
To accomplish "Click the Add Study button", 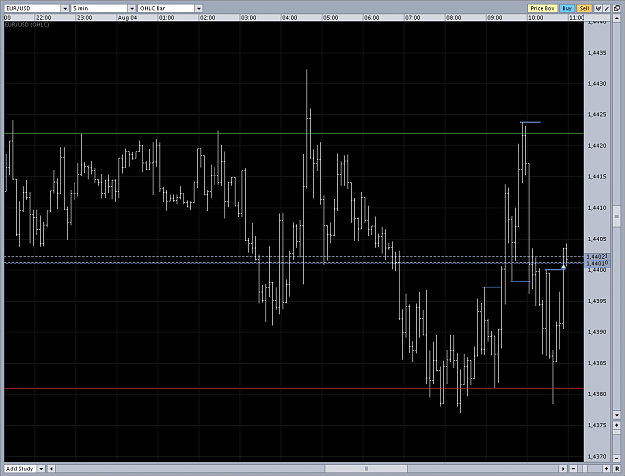I will (20, 469).
